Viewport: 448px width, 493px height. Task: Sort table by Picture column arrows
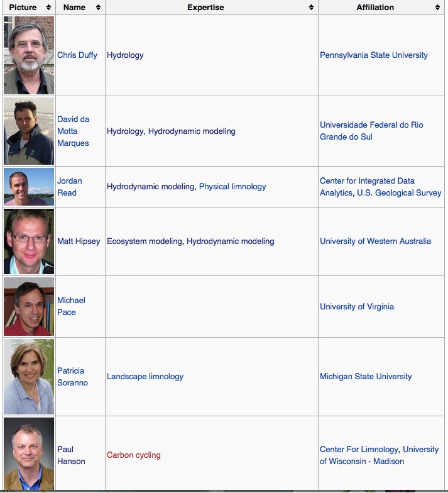click(x=48, y=8)
